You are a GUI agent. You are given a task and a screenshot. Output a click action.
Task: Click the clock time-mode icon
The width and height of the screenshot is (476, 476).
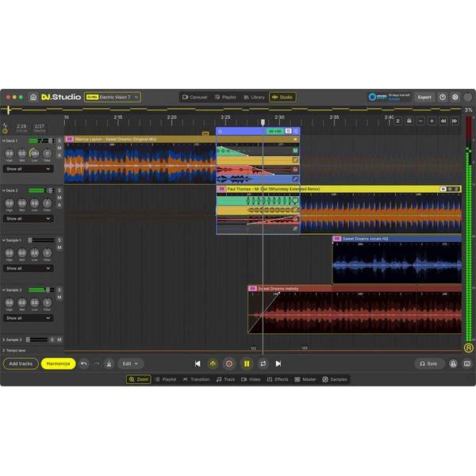tap(5, 131)
